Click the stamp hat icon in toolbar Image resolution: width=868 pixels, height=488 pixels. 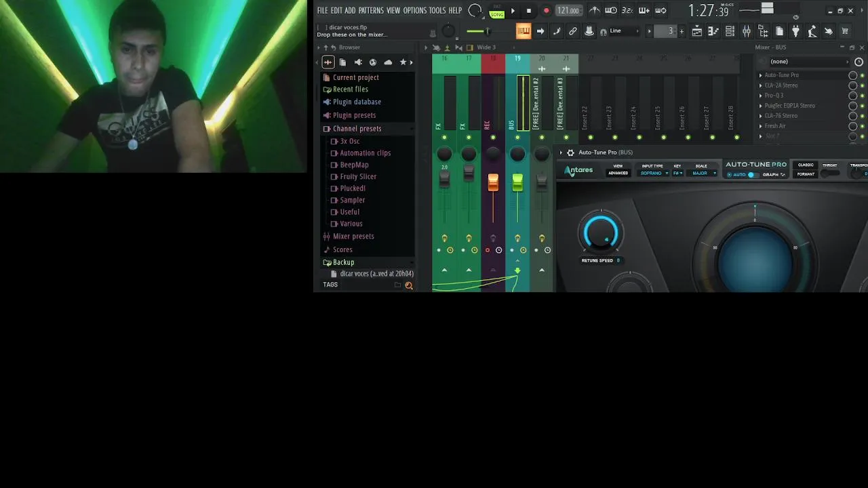click(589, 31)
